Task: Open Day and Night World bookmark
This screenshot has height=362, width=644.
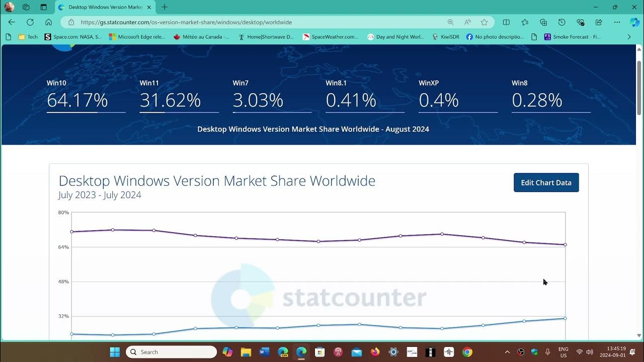Action: pyautogui.click(x=395, y=37)
